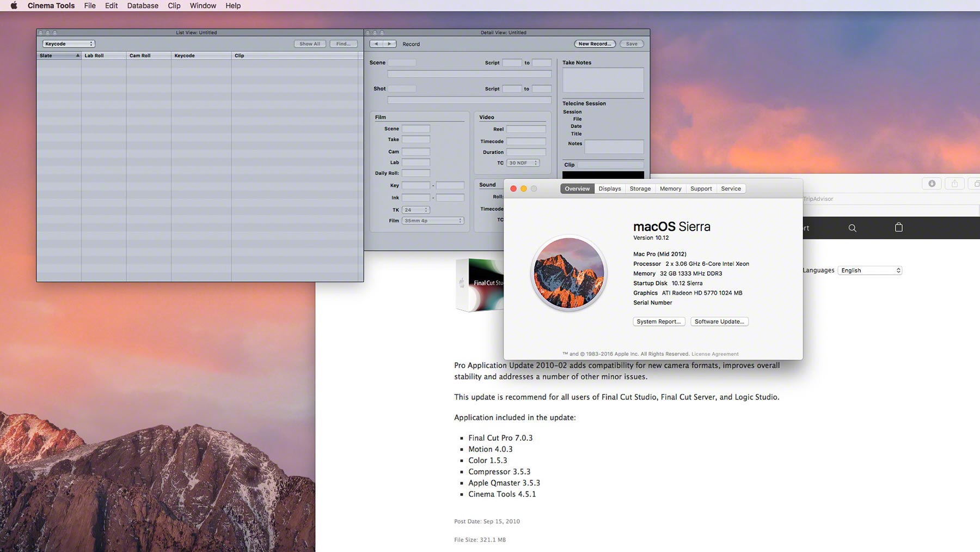Click the macOS Sierra mountain logo
This screenshot has width=980, height=552.
point(569,273)
